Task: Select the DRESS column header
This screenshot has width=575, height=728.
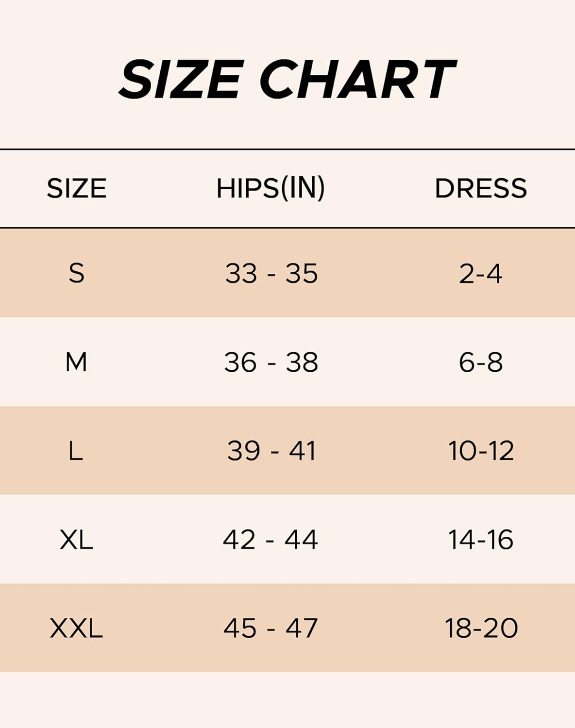Action: click(x=480, y=188)
